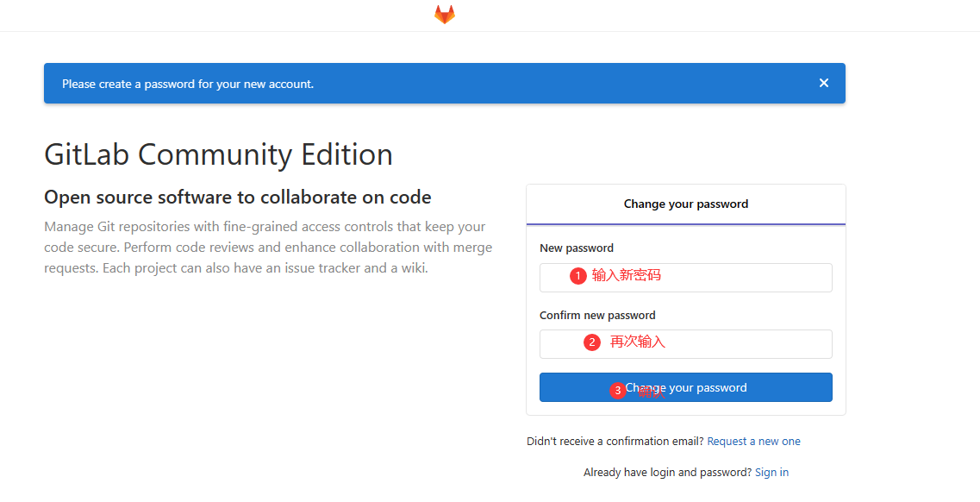Viewport: 980px width, 502px height.
Task: Select the Change your password tab header
Action: [685, 204]
